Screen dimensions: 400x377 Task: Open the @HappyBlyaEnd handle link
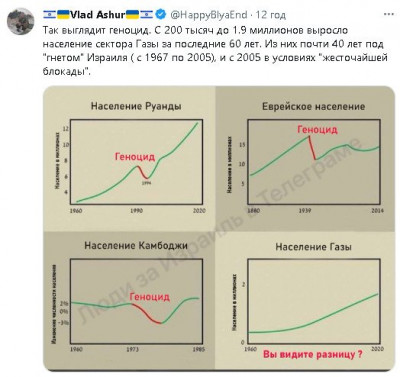[209, 15]
